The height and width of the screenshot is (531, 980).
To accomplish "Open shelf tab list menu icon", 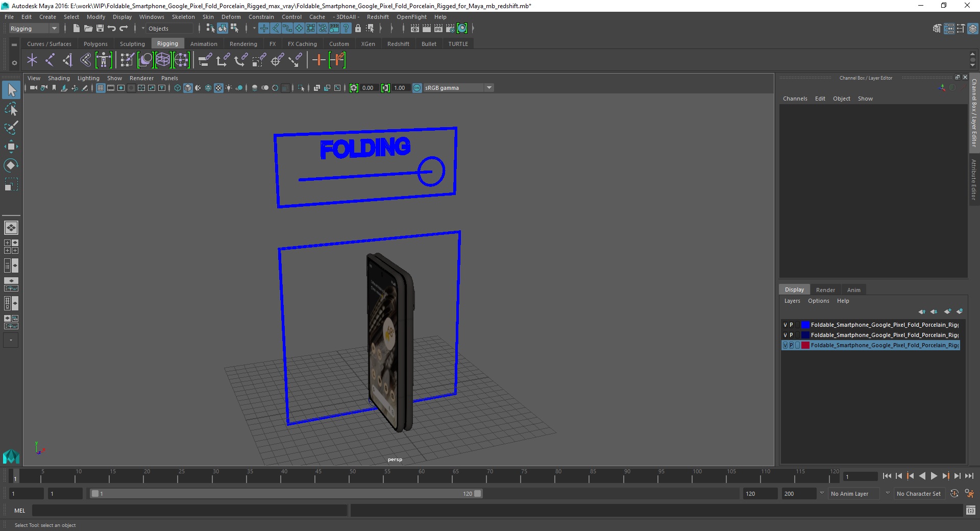I will tap(14, 44).
